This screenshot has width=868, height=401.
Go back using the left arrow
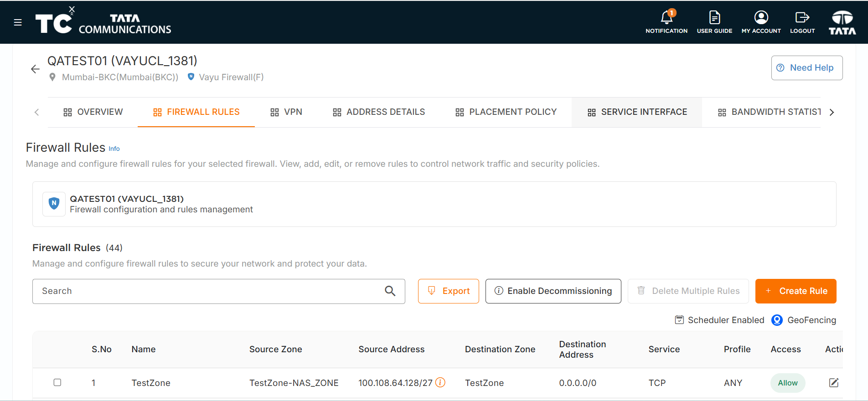35,69
